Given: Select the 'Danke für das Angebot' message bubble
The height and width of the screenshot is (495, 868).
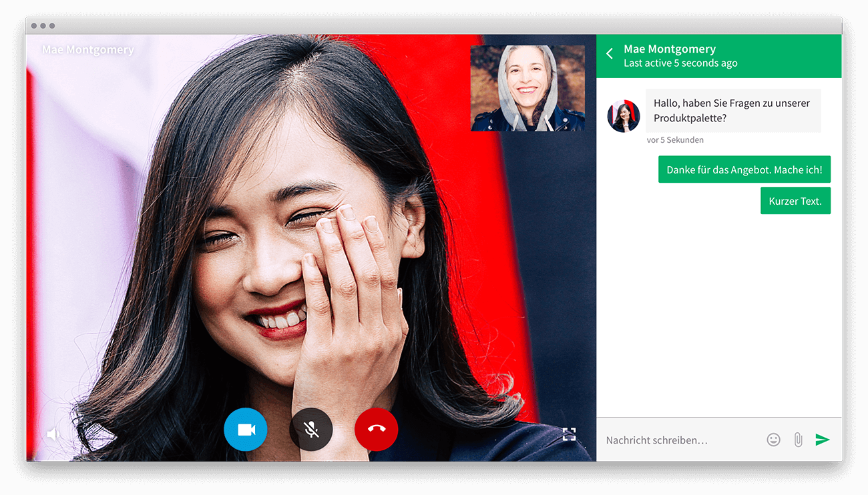Looking at the screenshot, I should coord(744,170).
